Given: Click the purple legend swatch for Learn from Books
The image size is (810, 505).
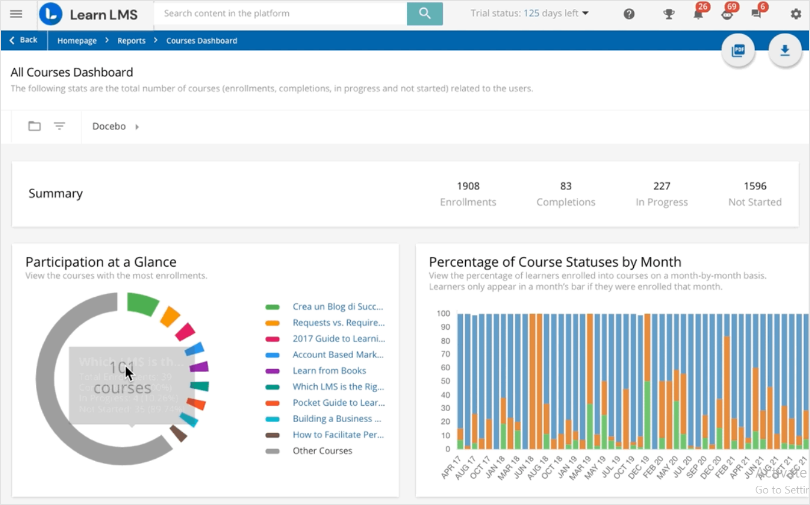Looking at the screenshot, I should [272, 371].
